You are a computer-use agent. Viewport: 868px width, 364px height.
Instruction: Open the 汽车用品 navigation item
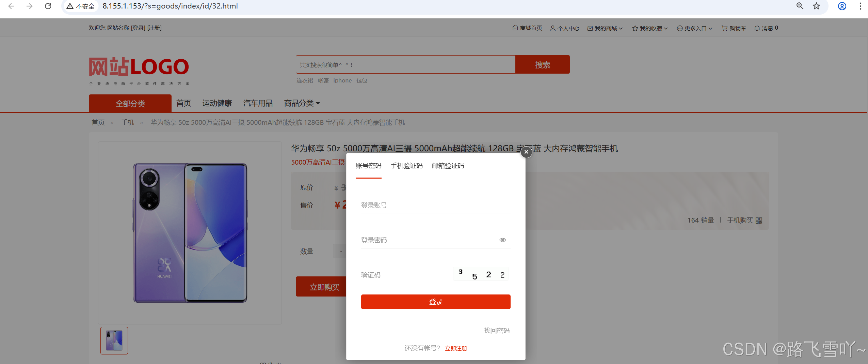coord(258,103)
